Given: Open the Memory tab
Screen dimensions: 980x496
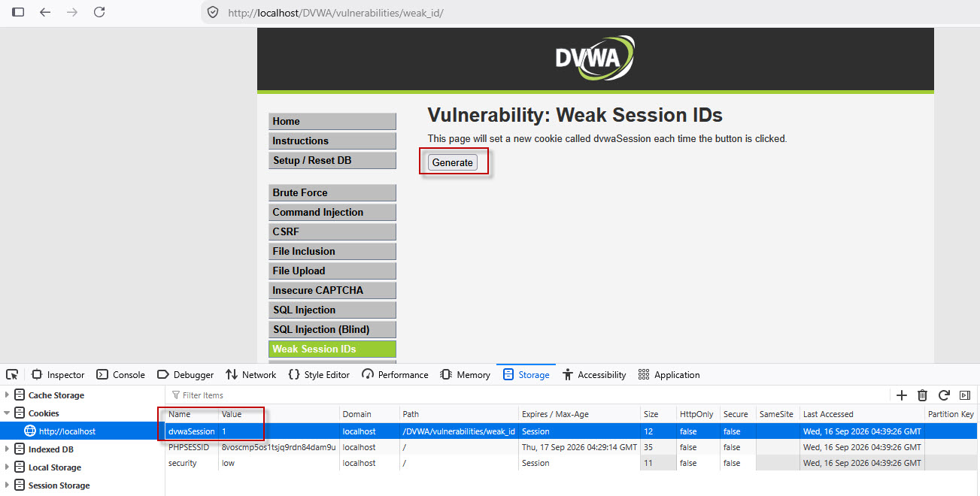Looking at the screenshot, I should tap(465, 375).
